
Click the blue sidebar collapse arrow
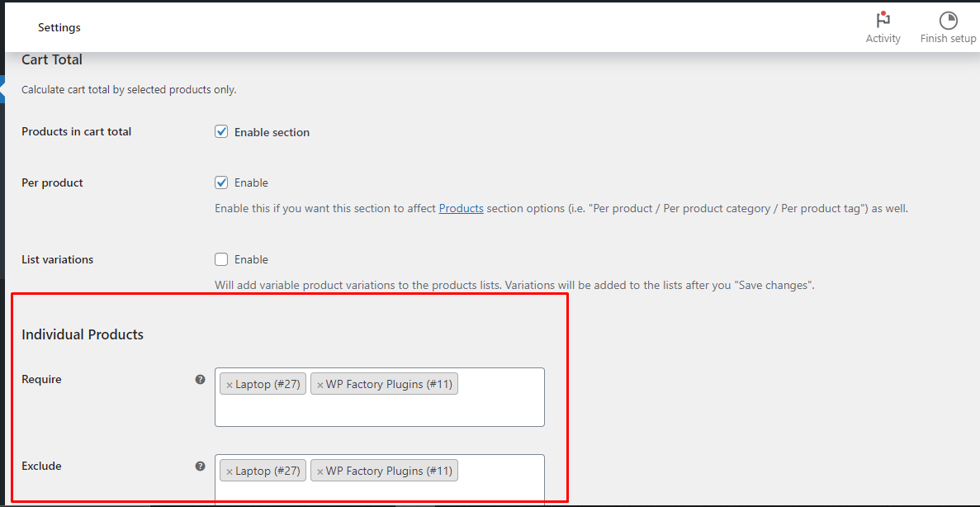(2, 89)
